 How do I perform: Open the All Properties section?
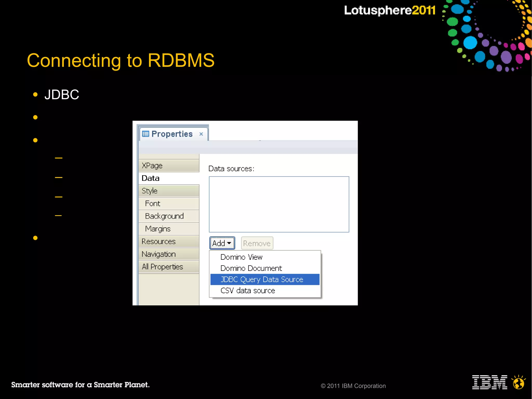(169, 267)
